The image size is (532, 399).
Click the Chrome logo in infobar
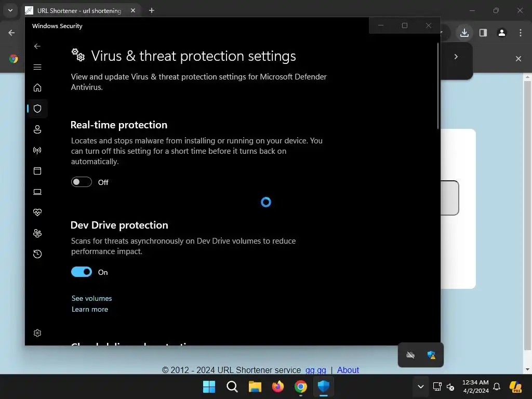coord(14,59)
